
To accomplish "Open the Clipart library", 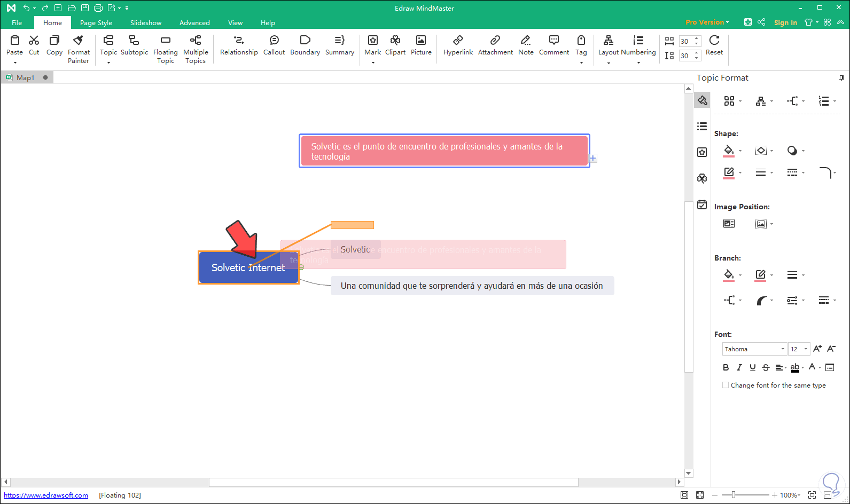I will click(395, 45).
